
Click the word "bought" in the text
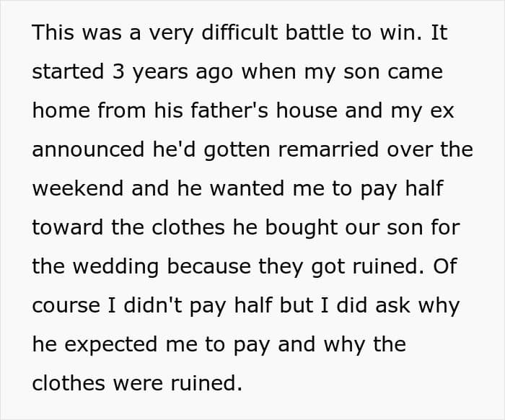tap(301, 228)
